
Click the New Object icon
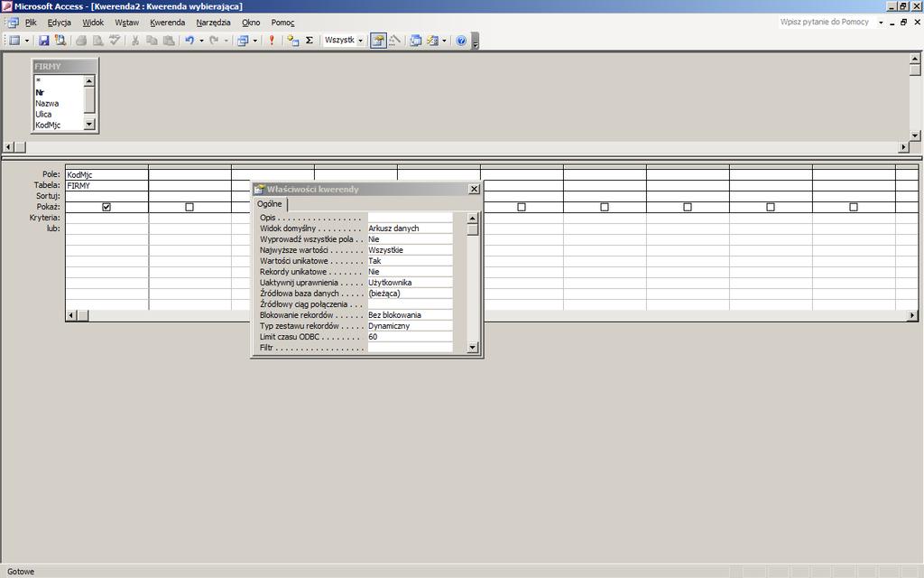coord(433,40)
